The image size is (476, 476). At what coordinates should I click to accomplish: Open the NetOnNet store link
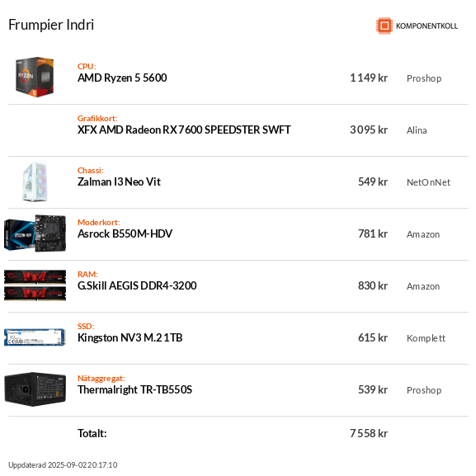click(428, 182)
